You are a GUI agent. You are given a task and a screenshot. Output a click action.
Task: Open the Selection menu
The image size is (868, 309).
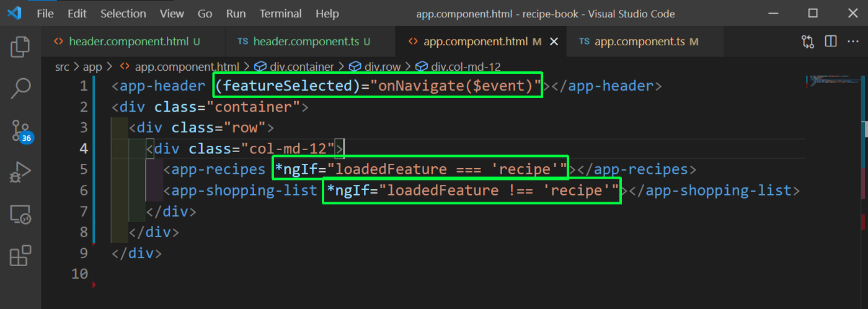pos(123,14)
